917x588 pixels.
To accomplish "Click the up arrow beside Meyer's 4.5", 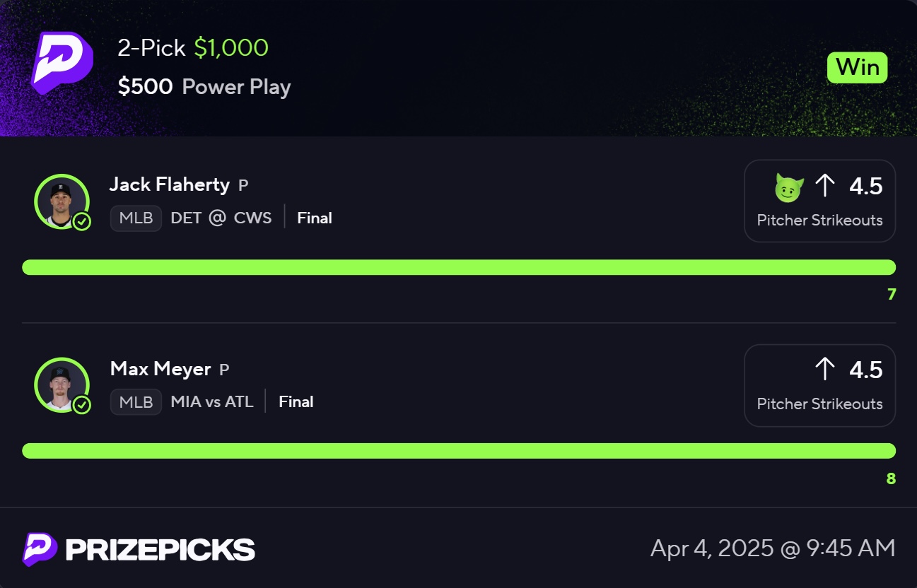I will tap(824, 370).
